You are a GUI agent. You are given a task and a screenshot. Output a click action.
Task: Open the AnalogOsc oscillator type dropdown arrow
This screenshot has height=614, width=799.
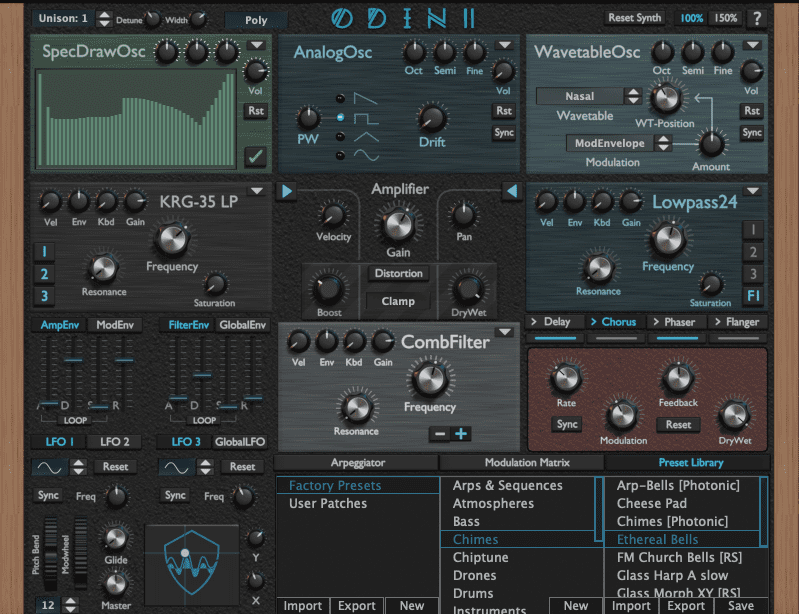pos(504,46)
